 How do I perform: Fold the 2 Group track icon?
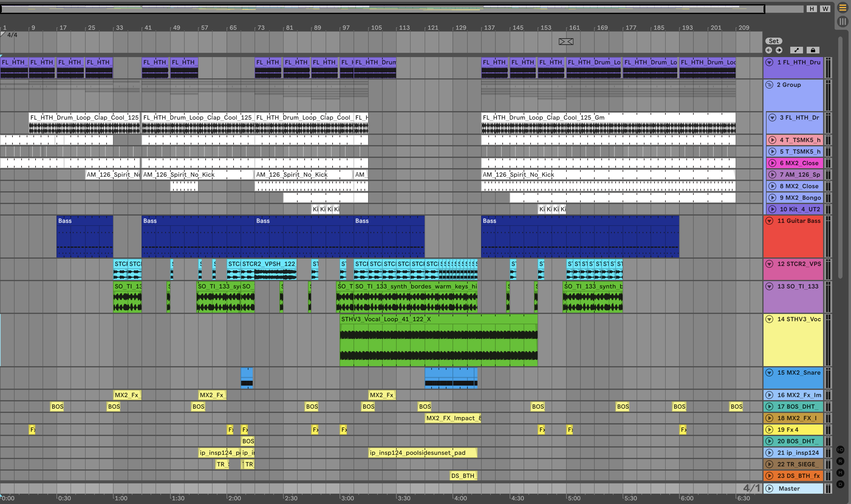pyautogui.click(x=770, y=85)
